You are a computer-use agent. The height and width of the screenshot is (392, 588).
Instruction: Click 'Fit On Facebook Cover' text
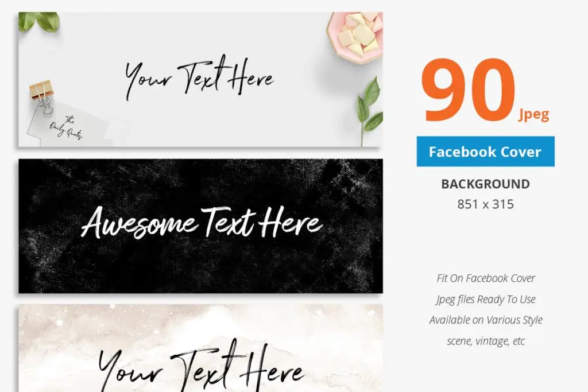486,278
